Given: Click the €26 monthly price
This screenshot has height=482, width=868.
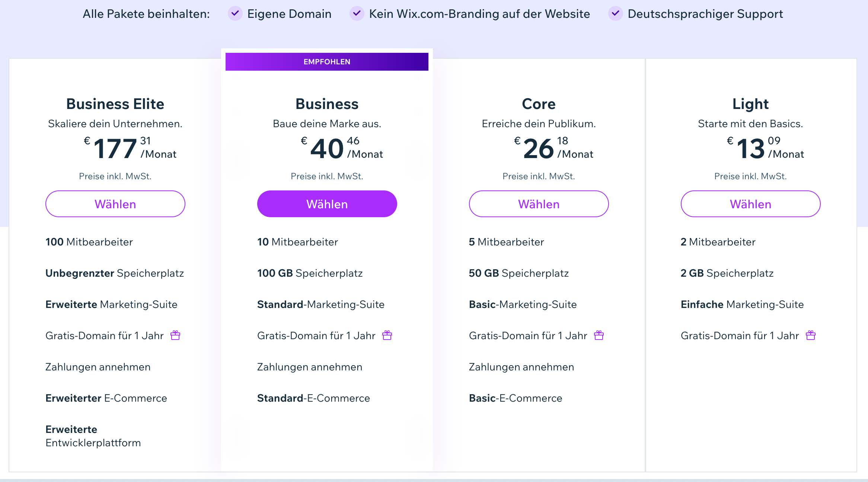Looking at the screenshot, I should (x=553, y=148).
